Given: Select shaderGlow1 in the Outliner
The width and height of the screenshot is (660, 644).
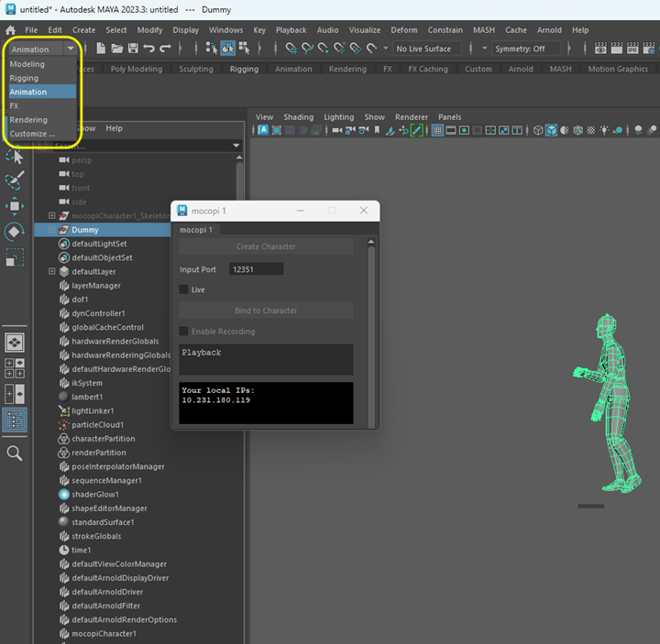Looking at the screenshot, I should pos(95,495).
